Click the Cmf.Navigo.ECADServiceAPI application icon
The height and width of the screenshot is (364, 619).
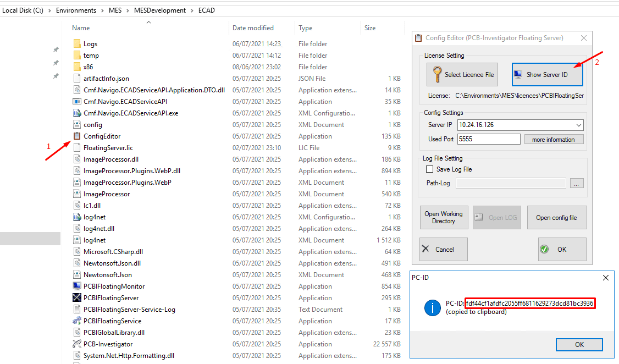77,102
